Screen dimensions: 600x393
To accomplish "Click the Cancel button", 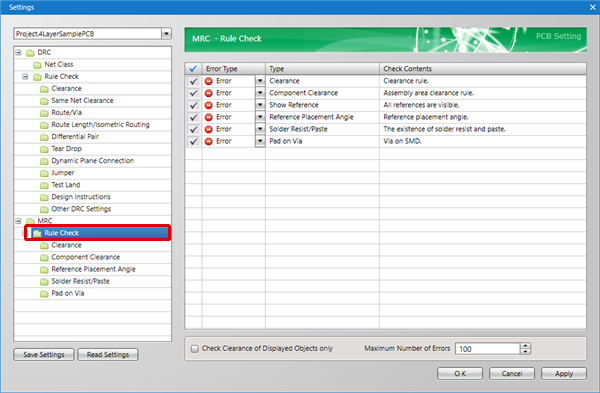I will click(512, 374).
